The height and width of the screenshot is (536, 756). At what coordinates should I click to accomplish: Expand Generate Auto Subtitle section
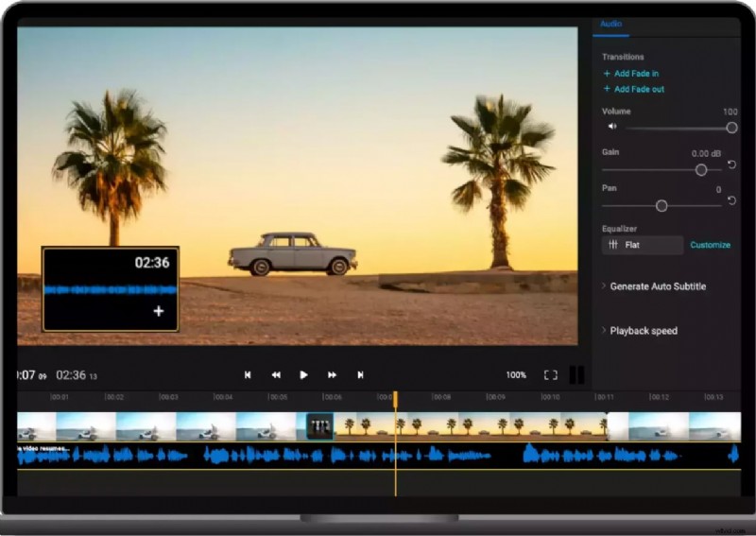point(654,286)
